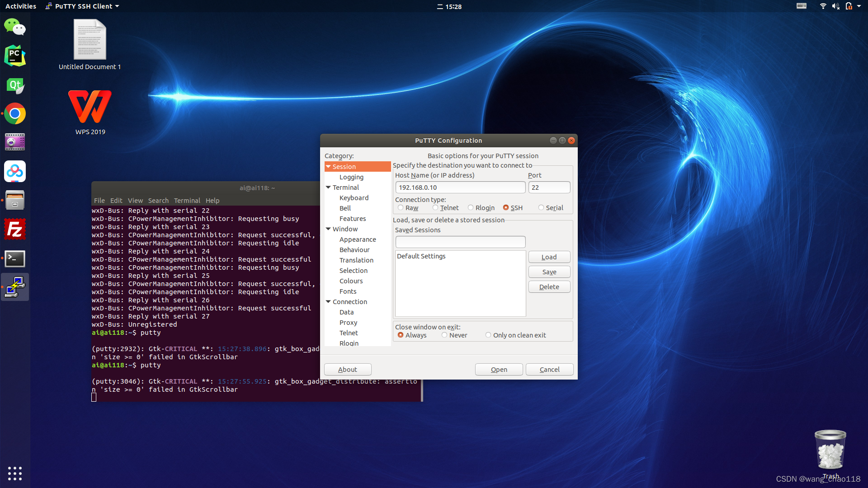Select the PuTTY dock icon
This screenshot has width=868, height=488.
click(x=15, y=287)
